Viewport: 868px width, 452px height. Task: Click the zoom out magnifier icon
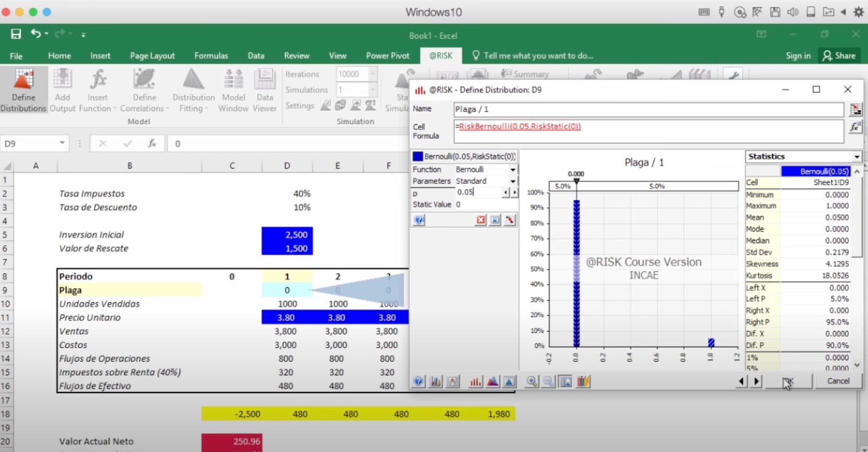[x=548, y=382]
